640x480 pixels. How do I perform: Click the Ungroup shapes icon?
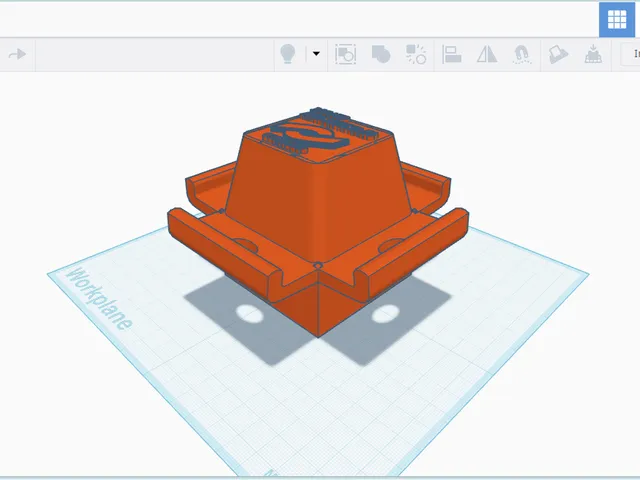point(416,54)
